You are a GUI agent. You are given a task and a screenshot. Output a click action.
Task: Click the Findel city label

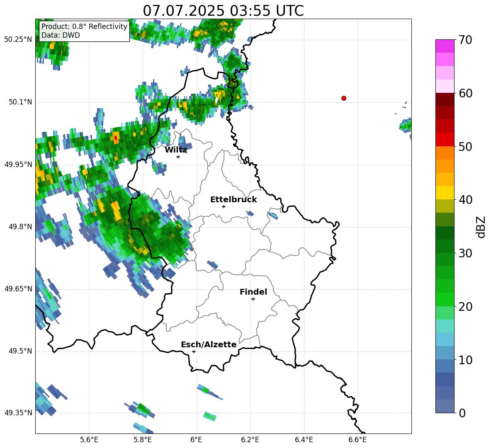click(253, 292)
